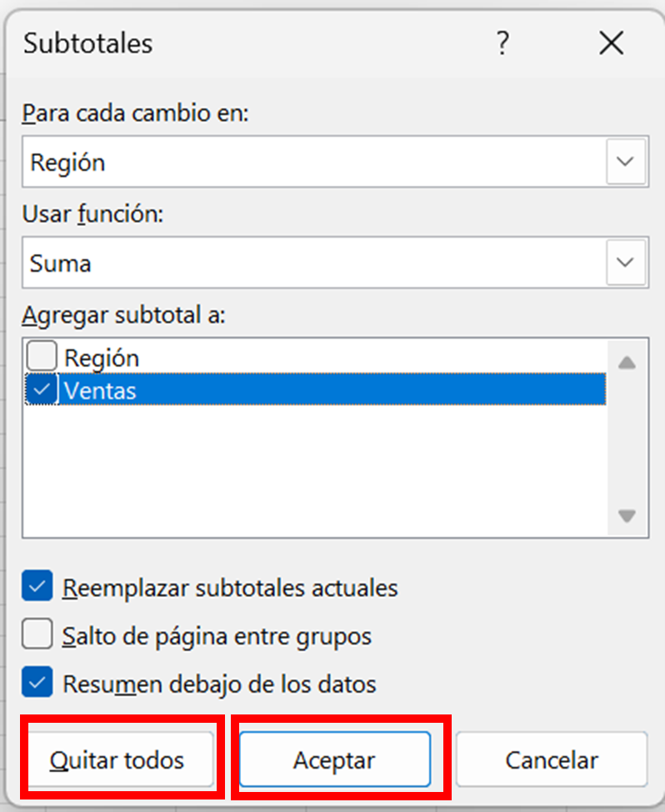The image size is (665, 812).
Task: Select the Ventas row label in list
Action: [100, 389]
